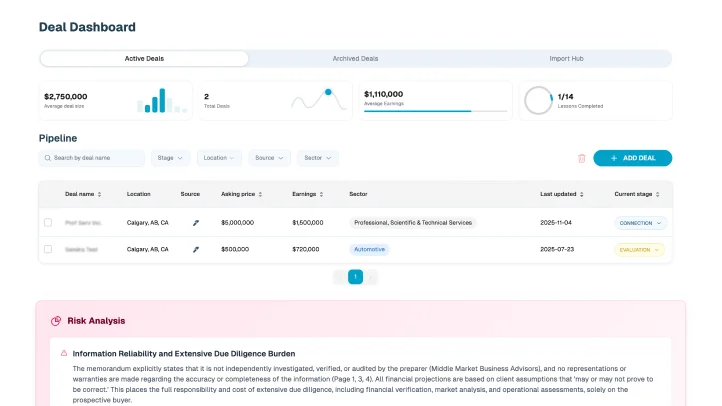Screen dimensions: 722x406
Task: Click the red trash delete icon
Action: click(x=582, y=158)
